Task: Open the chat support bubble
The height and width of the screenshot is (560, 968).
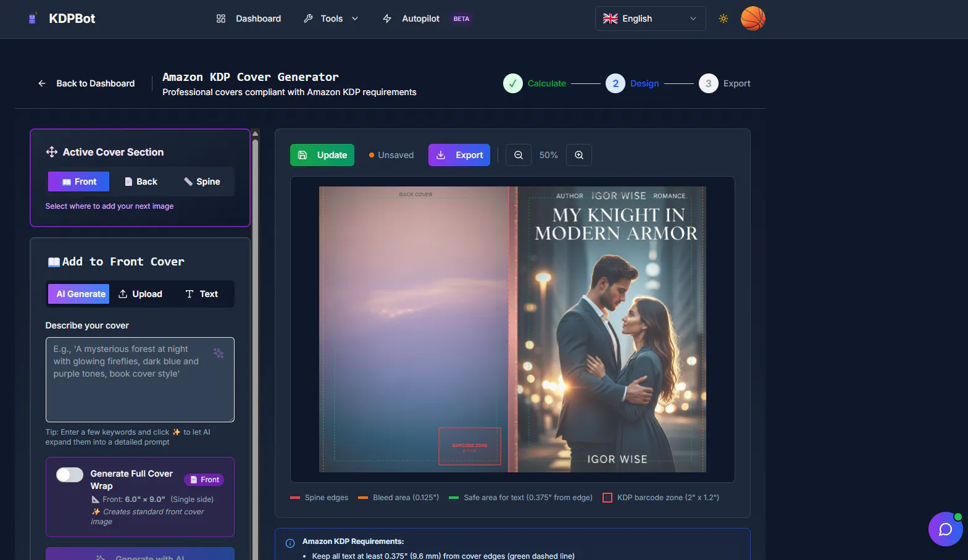Action: [x=945, y=529]
